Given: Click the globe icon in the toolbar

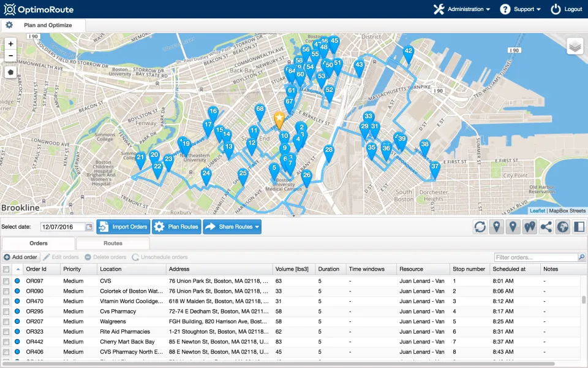Looking at the screenshot, I should [x=562, y=227].
